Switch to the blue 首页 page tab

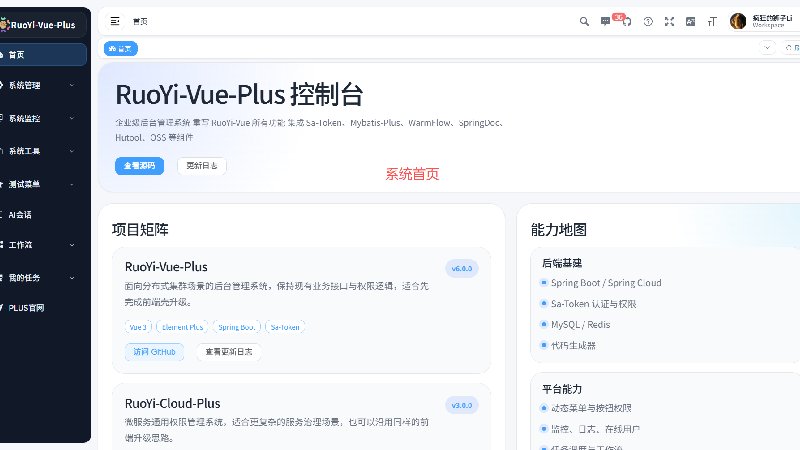click(x=121, y=48)
